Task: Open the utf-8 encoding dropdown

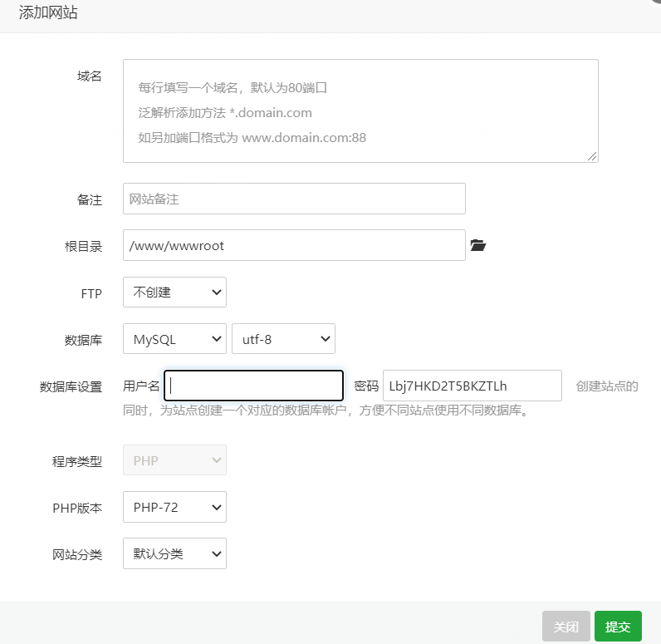Action: tap(283, 339)
